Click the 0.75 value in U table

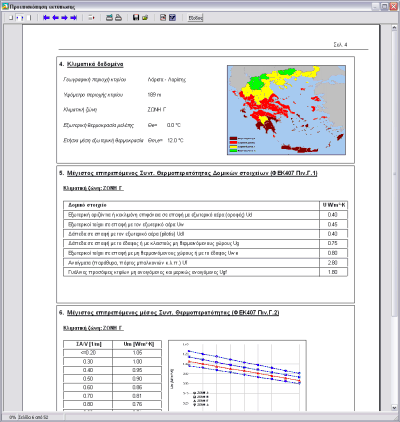pos(332,243)
